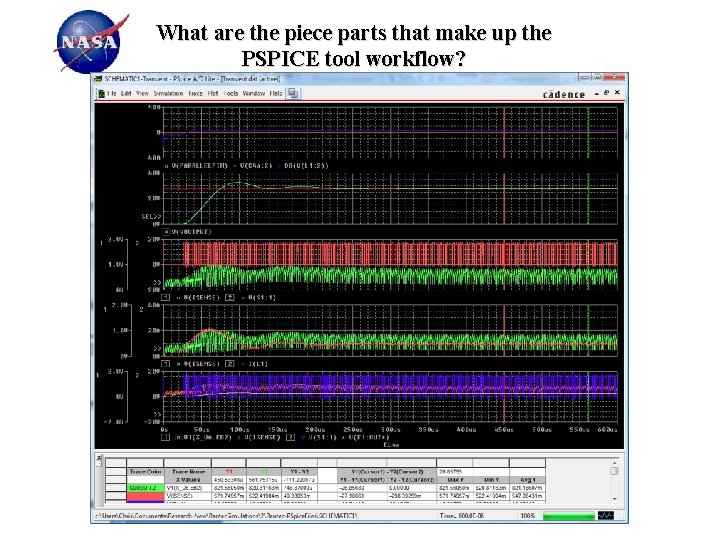Image resolution: width=720 pixels, height=540 pixels.
Task: Select Y-axis 2 box in bottom plot legend
Action: point(290,438)
